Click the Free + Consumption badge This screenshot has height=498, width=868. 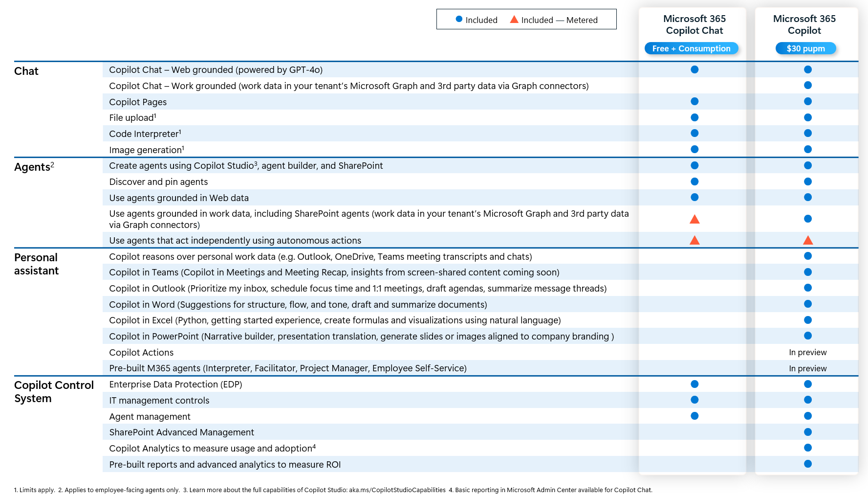point(691,48)
